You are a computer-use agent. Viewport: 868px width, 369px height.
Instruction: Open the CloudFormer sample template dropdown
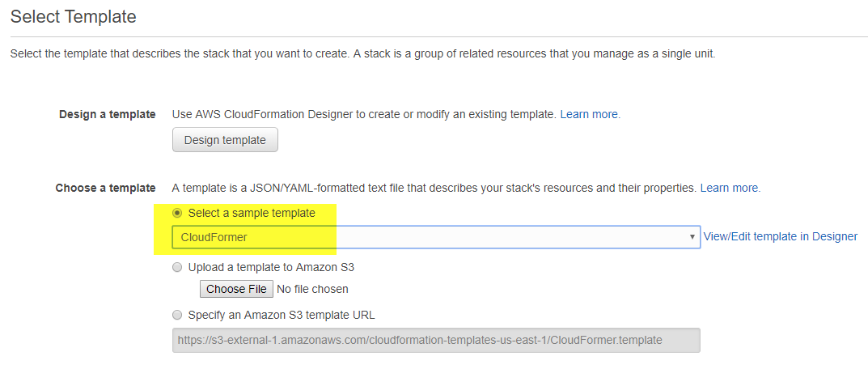(436, 236)
